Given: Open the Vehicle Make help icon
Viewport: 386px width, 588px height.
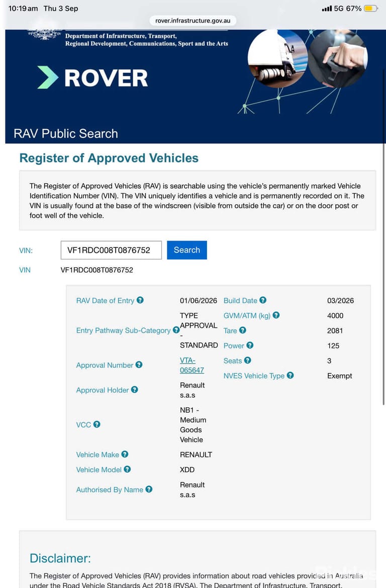Looking at the screenshot, I should pyautogui.click(x=125, y=454).
